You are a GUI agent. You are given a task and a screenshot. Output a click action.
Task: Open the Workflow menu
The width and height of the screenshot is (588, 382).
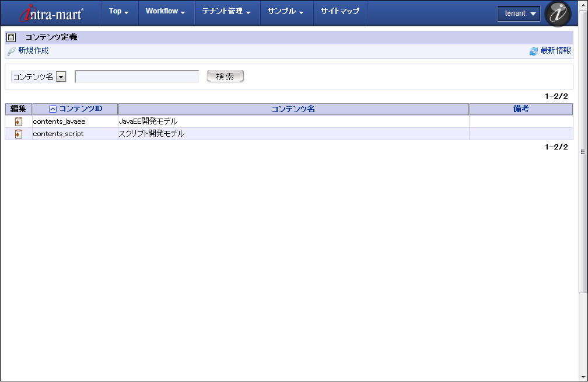click(166, 12)
